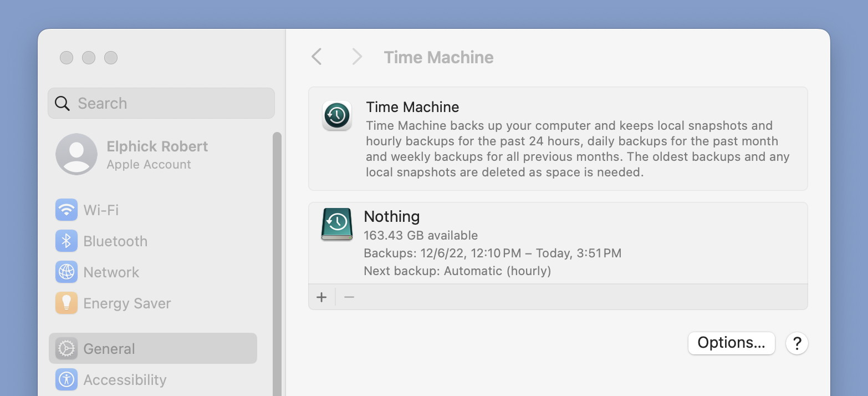Screen dimensions: 868x396
Task: Select the green Nothing backup disk icon
Action: pyautogui.click(x=337, y=224)
